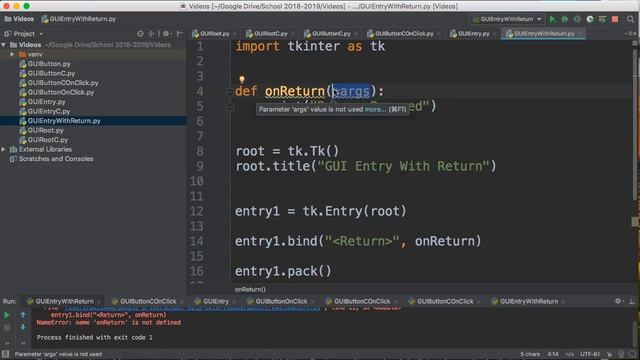
Task: Place cursor in 'entry1.pack()' code line
Action: [283, 271]
